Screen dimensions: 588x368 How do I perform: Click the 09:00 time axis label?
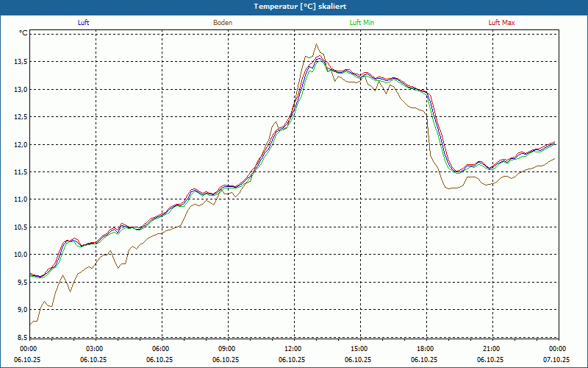(x=227, y=349)
